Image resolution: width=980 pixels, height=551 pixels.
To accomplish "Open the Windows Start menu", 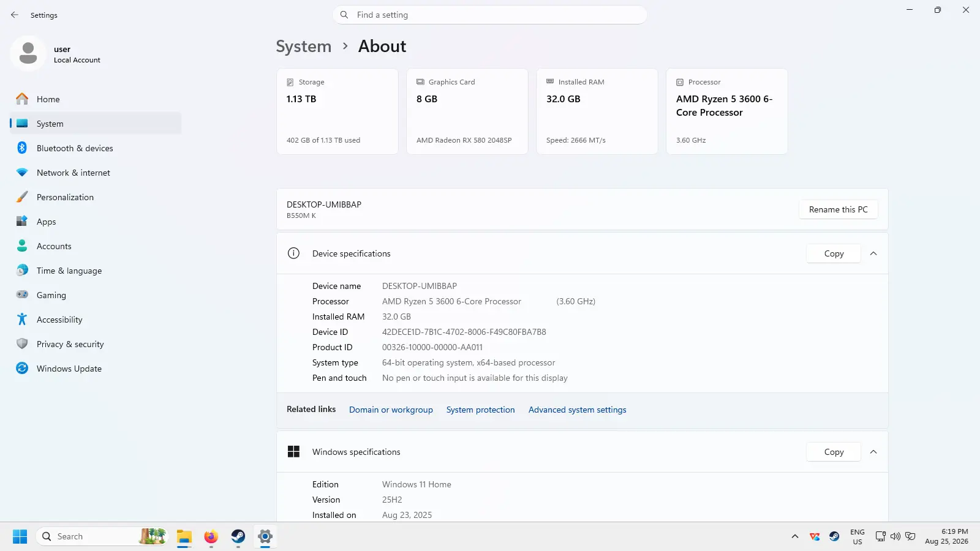I will tap(20, 536).
